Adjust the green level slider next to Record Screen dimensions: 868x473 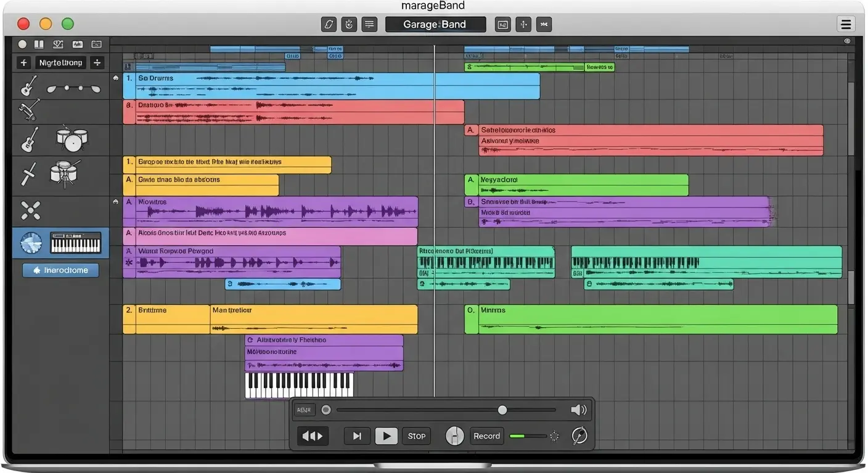pos(528,436)
